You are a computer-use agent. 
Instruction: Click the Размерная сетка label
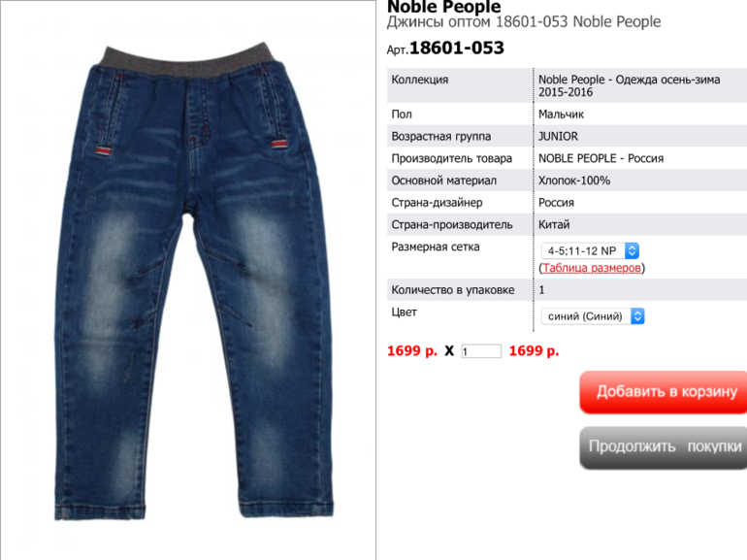tap(436, 247)
